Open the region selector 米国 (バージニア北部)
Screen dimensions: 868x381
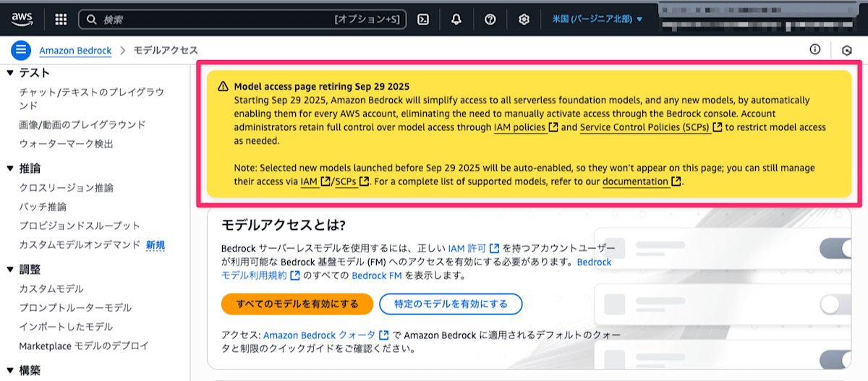pos(597,20)
